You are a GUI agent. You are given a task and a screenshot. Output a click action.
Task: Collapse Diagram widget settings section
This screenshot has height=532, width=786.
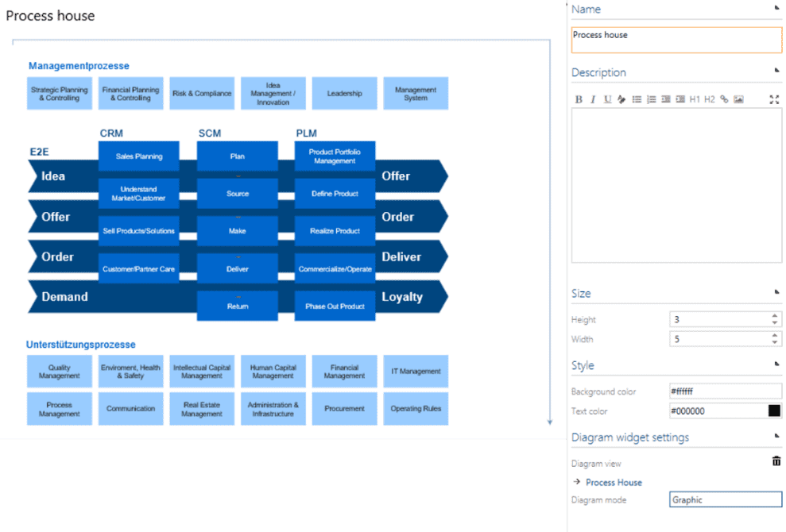(x=777, y=436)
